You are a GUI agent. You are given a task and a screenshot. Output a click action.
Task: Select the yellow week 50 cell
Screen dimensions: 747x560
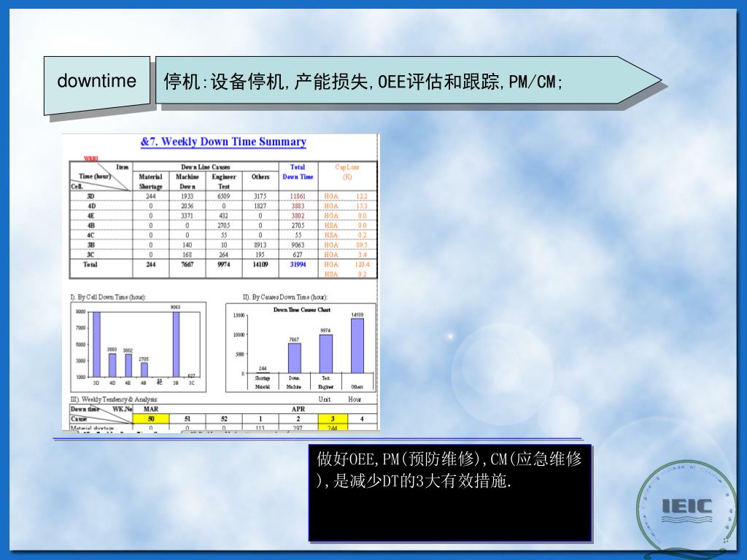(151, 419)
